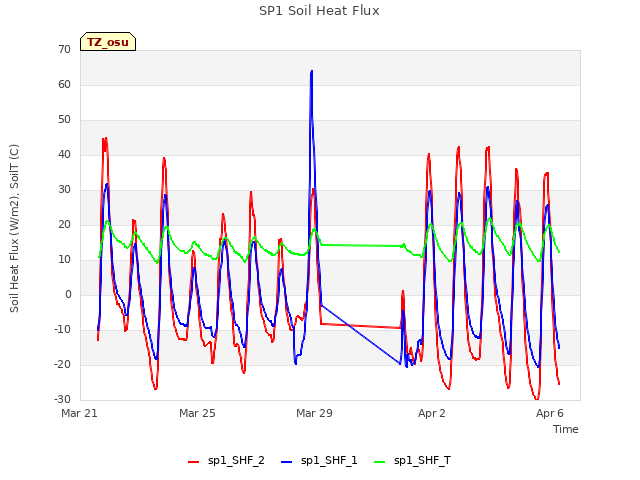
Task: Click the first red peak near Mar 22
Action: point(104,140)
